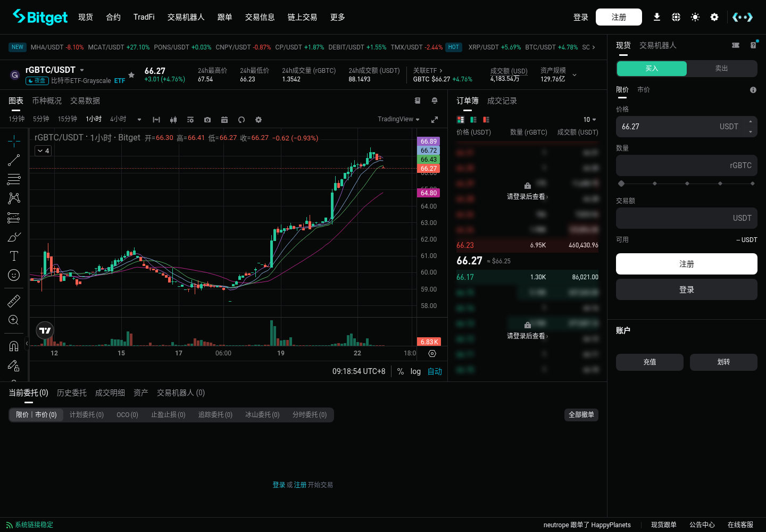
Task: Toggle lock all drawings pencil icon
Action: 14,365
